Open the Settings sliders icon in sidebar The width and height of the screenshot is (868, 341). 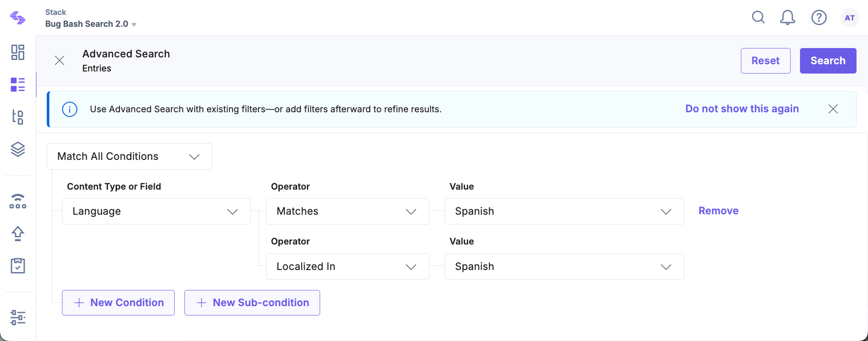click(x=18, y=318)
